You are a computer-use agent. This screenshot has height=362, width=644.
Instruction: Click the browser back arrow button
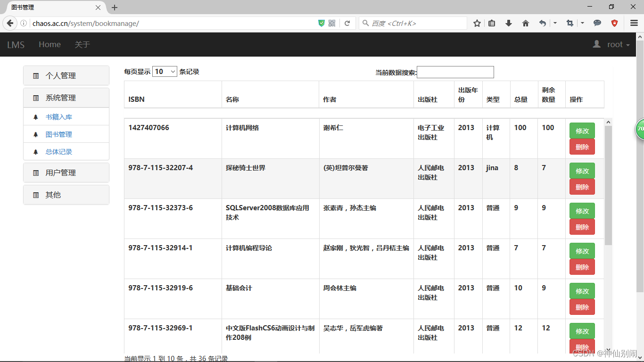[10, 23]
